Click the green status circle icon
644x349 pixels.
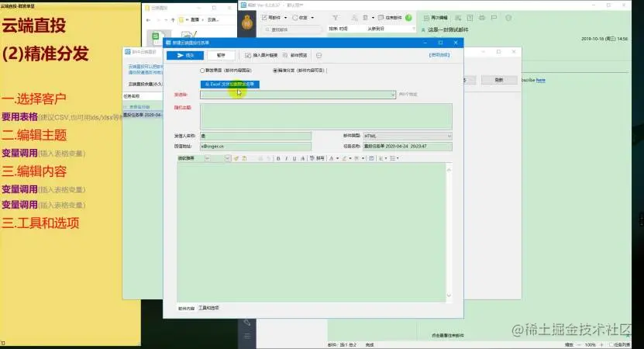click(x=408, y=18)
